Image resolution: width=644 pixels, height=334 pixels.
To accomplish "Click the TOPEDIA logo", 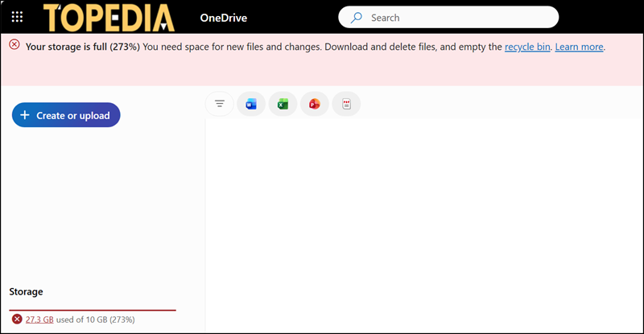I will tap(109, 18).
